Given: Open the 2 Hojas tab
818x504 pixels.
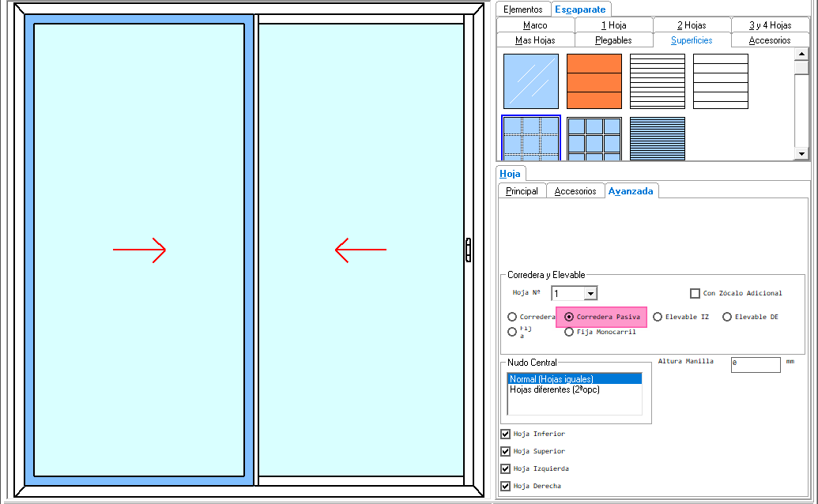Looking at the screenshot, I should [x=692, y=25].
